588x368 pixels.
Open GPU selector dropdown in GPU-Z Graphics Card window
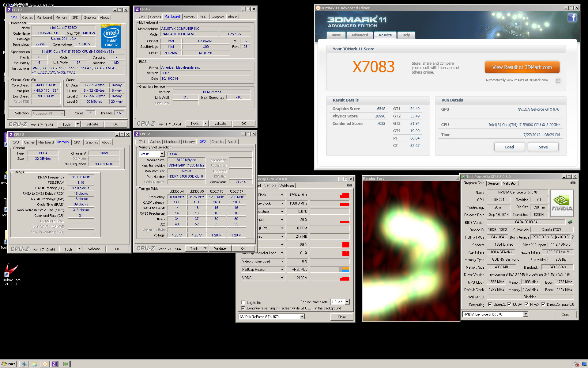526,314
